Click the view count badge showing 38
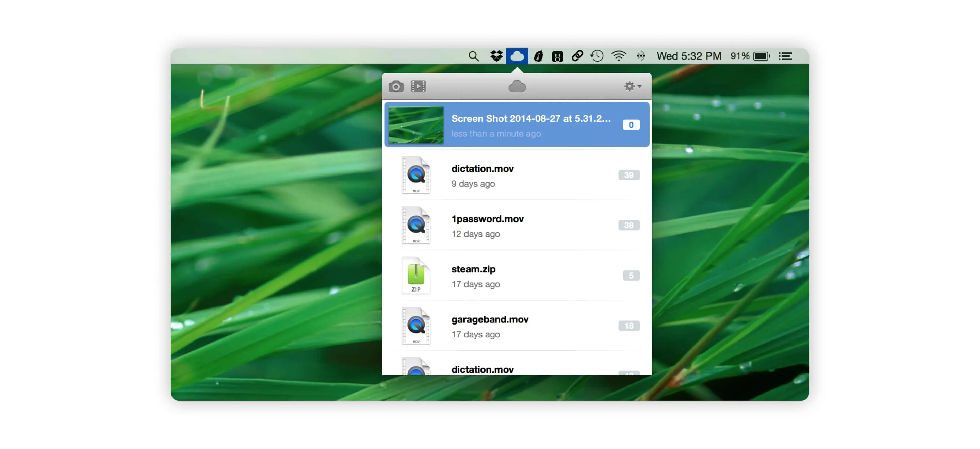Screen dimensions: 980x449 click(628, 225)
